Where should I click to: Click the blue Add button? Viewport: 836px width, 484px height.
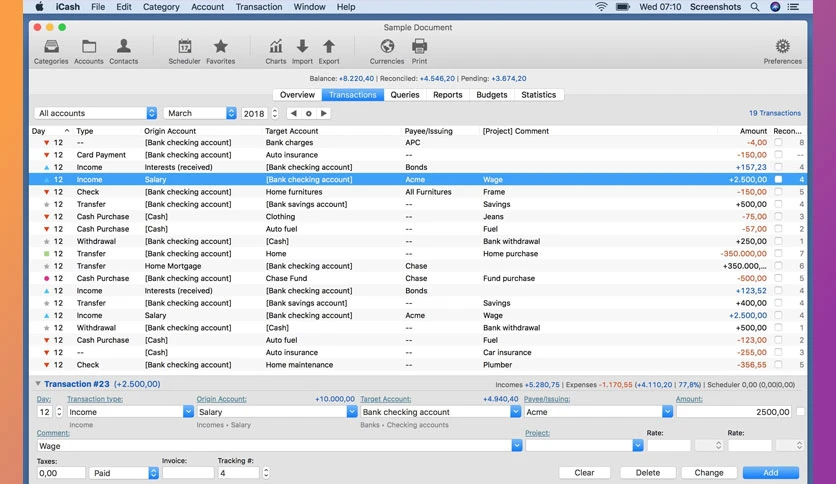[x=770, y=473]
